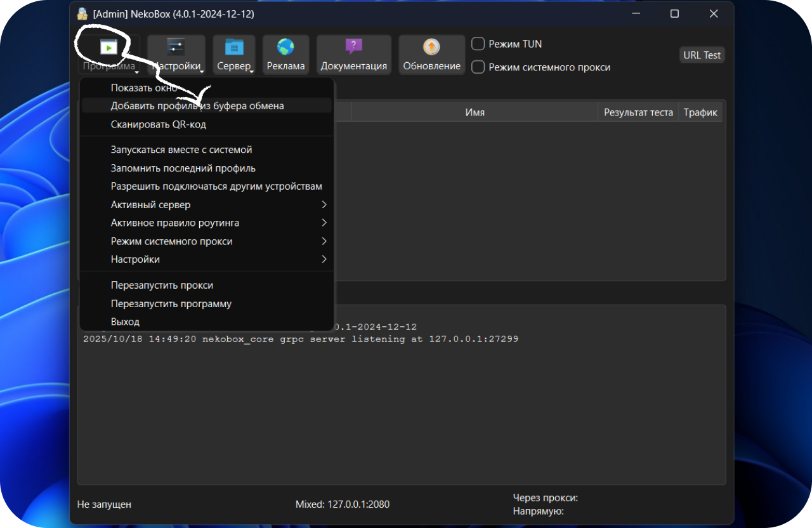The height and width of the screenshot is (528, 812).
Task: Choose Сканировать QR-код menu item
Action: tap(159, 124)
